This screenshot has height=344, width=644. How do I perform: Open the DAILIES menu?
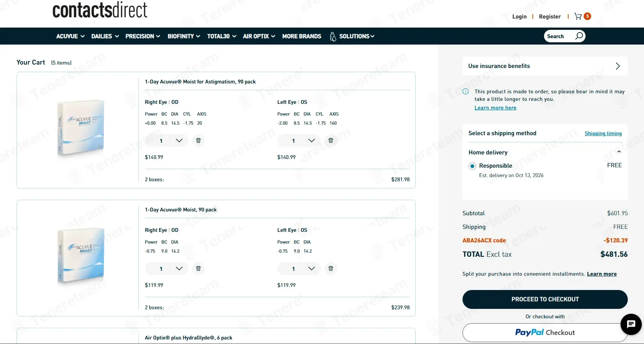(x=105, y=36)
